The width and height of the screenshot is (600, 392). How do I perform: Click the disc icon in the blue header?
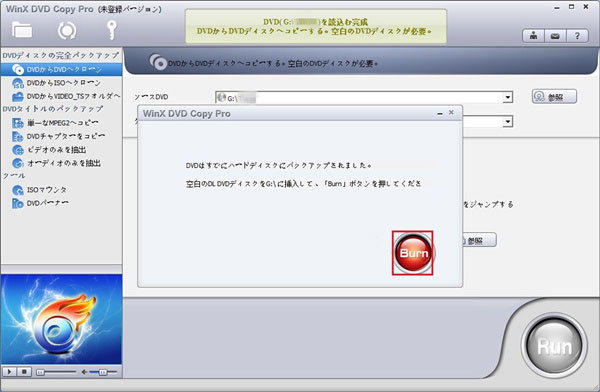(158, 62)
